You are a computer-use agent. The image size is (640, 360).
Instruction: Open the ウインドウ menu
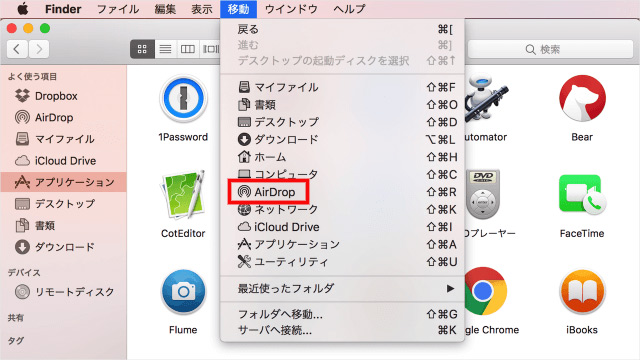click(291, 9)
